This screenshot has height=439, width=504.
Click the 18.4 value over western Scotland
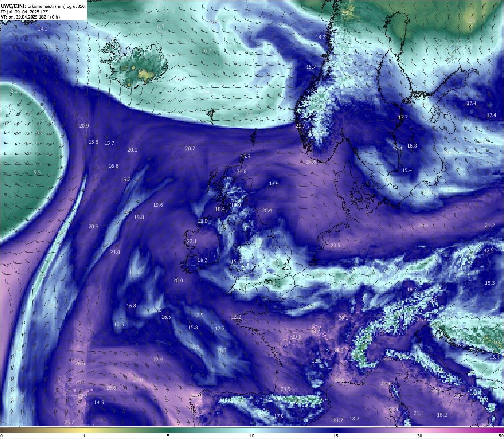(x=220, y=209)
